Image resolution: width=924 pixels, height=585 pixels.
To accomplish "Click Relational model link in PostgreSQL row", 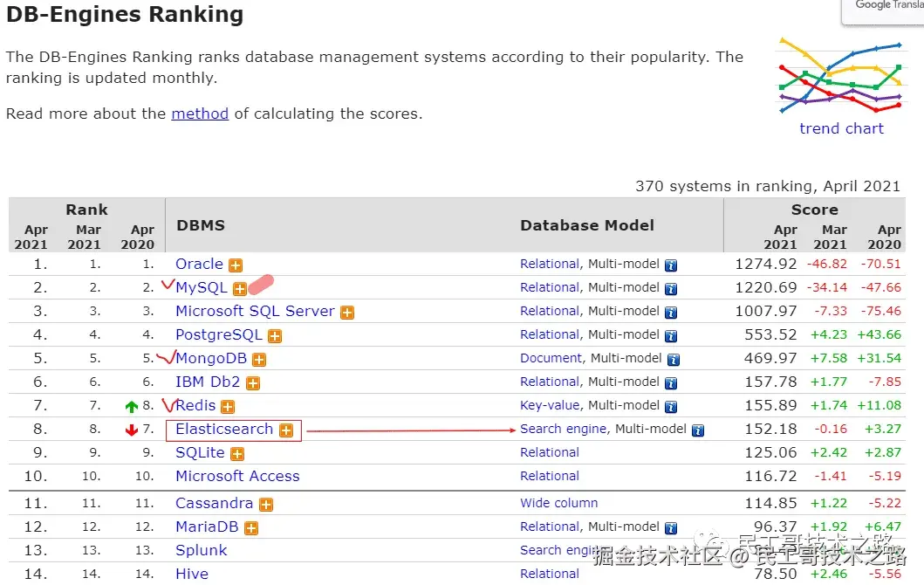I will 549,334.
